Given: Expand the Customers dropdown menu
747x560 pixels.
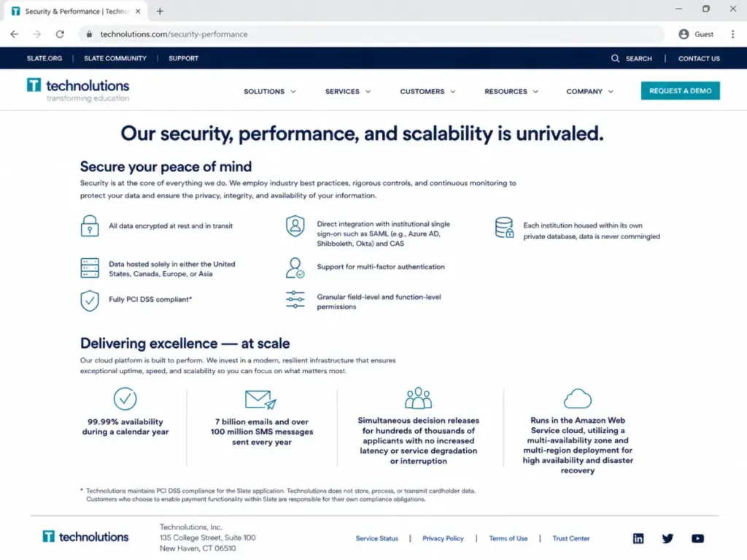Looking at the screenshot, I should point(427,91).
